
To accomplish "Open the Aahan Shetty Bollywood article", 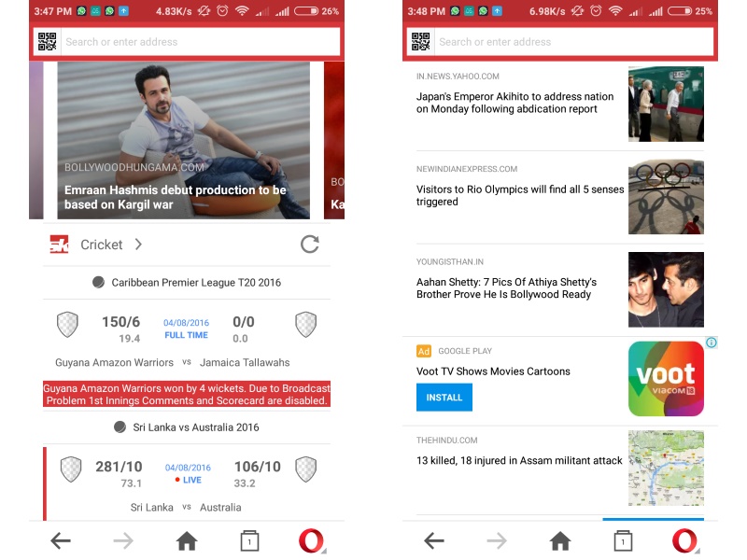I will 506,288.
